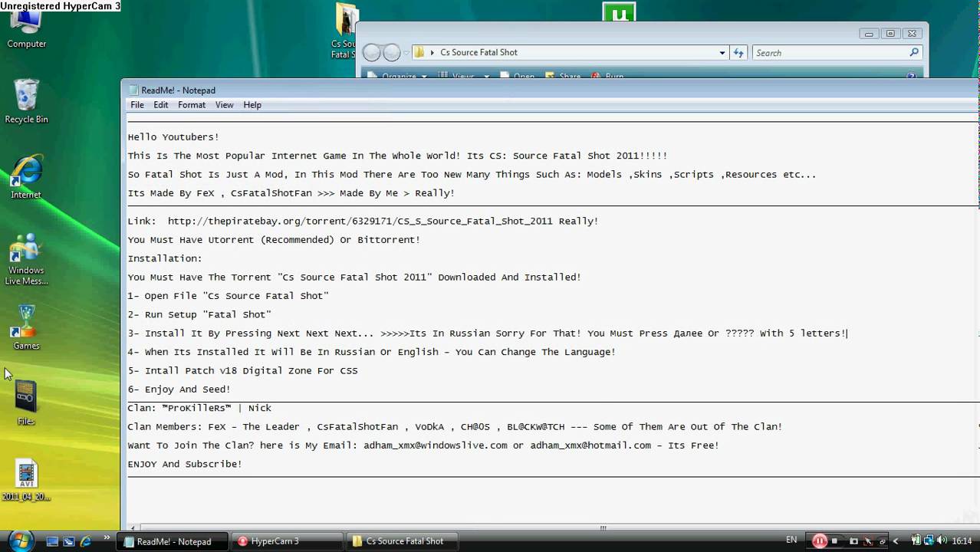The image size is (980, 552).
Task: Switch to ReadMe! - Notepad taskbar button
Action: (x=174, y=541)
